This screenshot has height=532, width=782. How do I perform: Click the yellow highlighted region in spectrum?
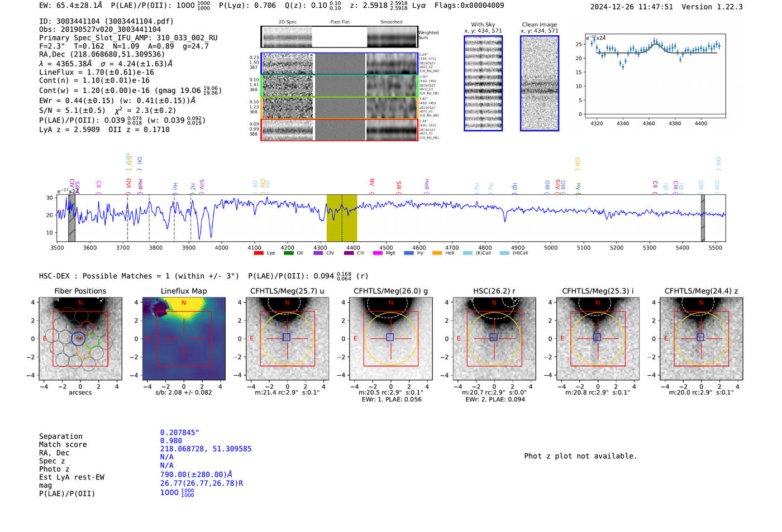pos(342,218)
